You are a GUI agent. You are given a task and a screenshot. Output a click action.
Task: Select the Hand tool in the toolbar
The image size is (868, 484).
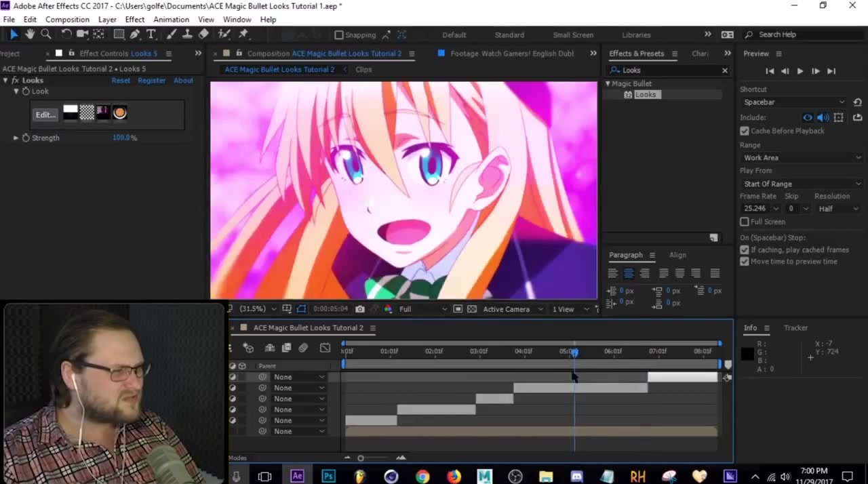click(x=30, y=34)
